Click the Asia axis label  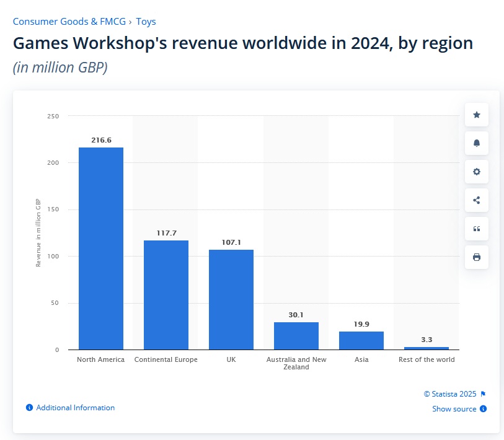(x=361, y=359)
